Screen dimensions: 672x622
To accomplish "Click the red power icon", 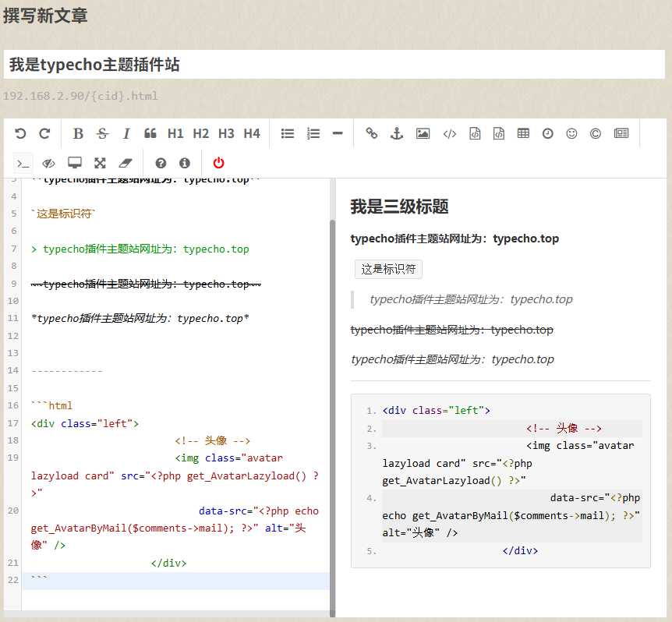I will tap(218, 163).
